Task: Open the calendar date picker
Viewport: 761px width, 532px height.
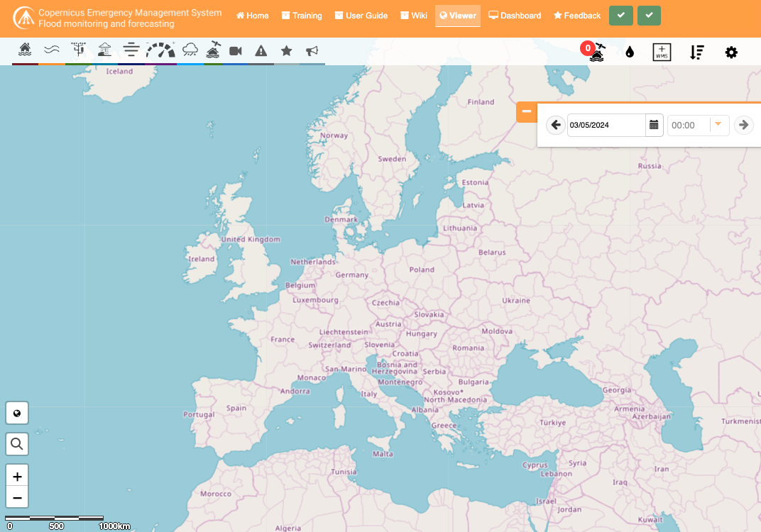Action: tap(654, 125)
